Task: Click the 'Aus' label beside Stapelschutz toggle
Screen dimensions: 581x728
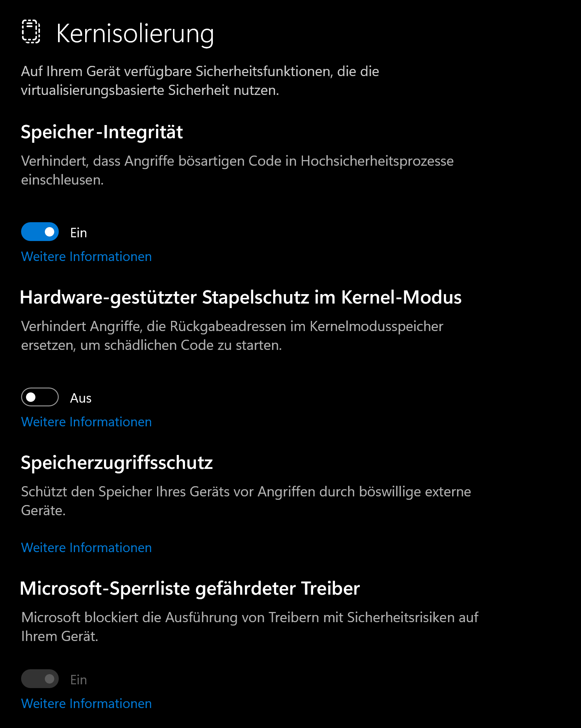Action: (81, 398)
